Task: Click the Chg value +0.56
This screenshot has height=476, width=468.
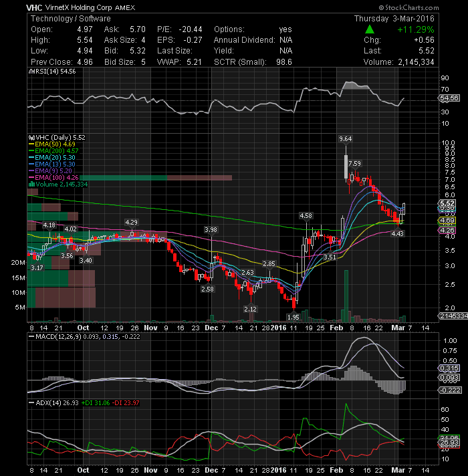Action: pyautogui.click(x=424, y=40)
